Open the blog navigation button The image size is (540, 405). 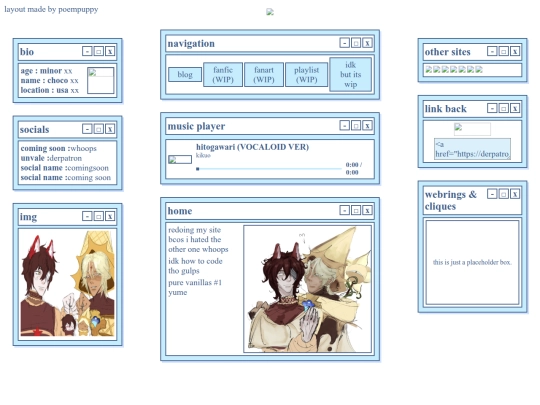click(185, 74)
